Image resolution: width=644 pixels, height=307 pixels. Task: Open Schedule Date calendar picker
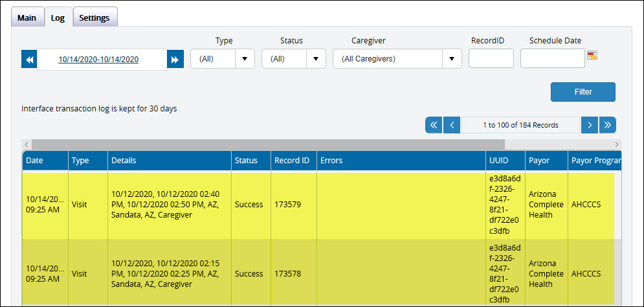pyautogui.click(x=592, y=56)
